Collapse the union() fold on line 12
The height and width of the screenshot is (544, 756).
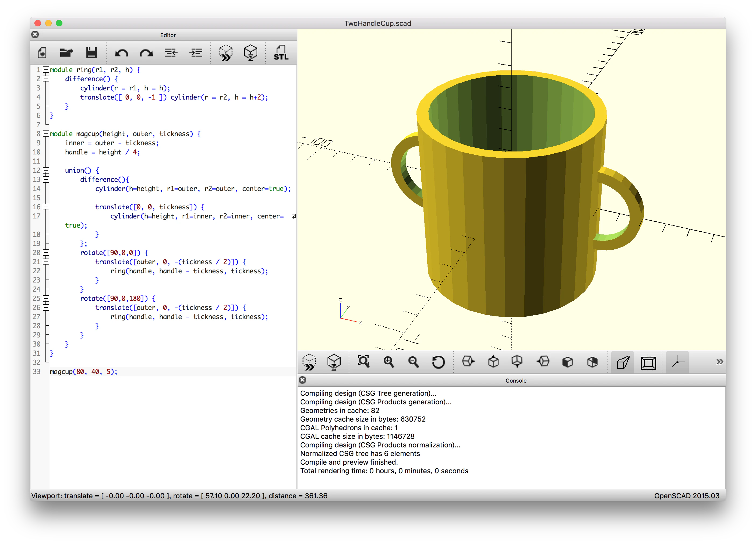tap(46, 170)
